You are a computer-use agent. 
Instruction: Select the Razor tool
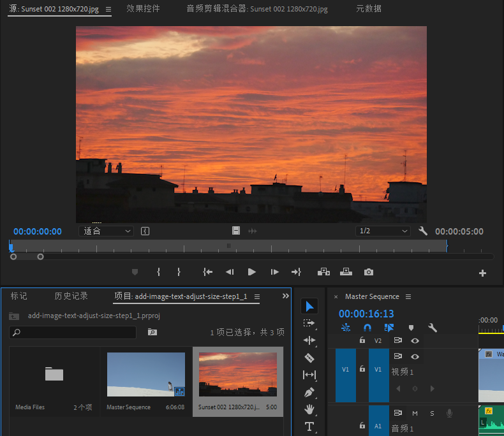[309, 358]
